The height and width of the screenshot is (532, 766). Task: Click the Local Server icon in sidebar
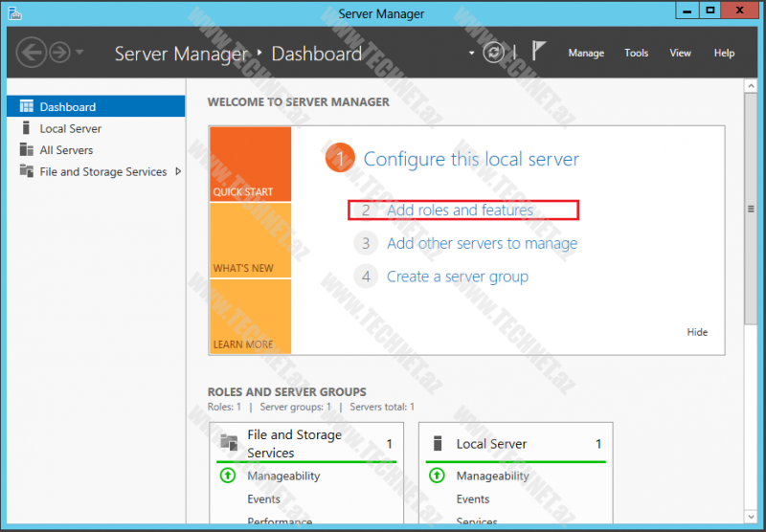[26, 128]
